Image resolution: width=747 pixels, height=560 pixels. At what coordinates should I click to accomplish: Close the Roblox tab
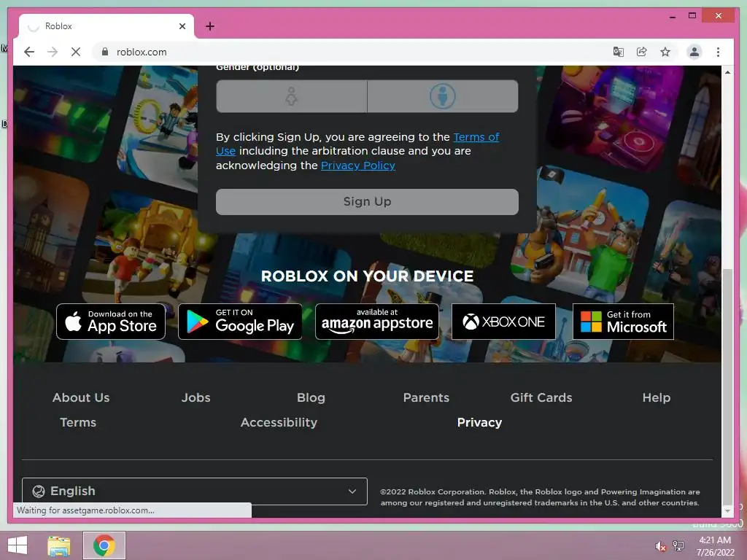[x=182, y=26]
